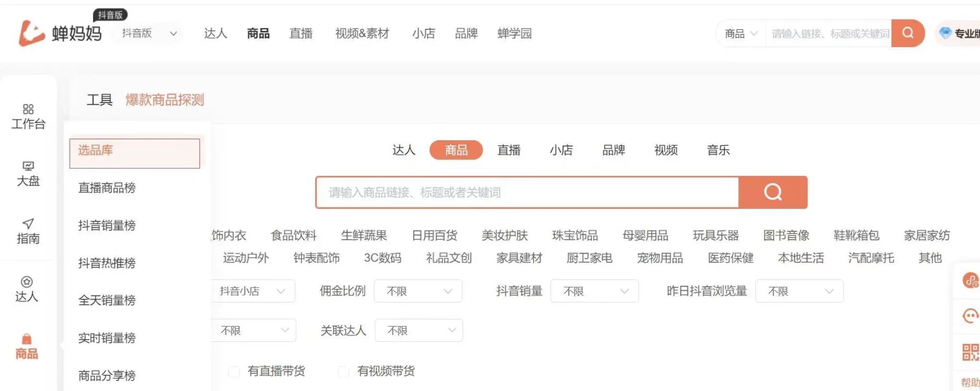Click the orange music-link icon on right edge
980x391 pixels.
[x=970, y=280]
